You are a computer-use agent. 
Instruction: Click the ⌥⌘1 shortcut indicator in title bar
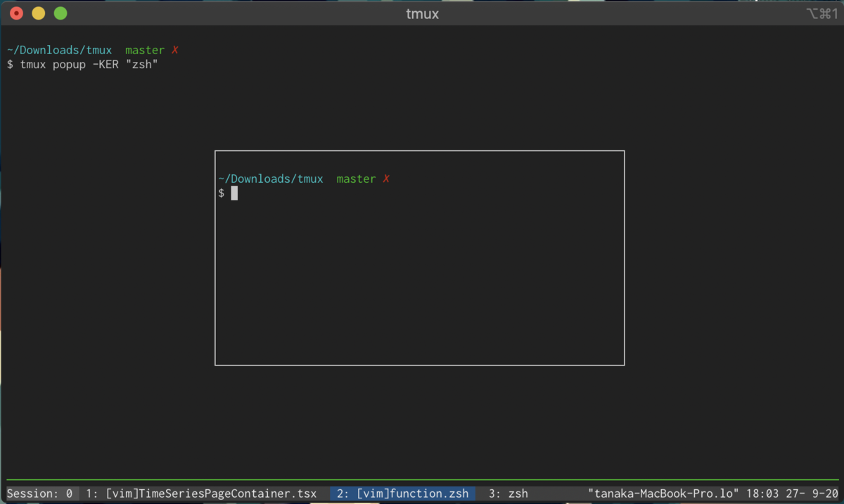coord(821,13)
